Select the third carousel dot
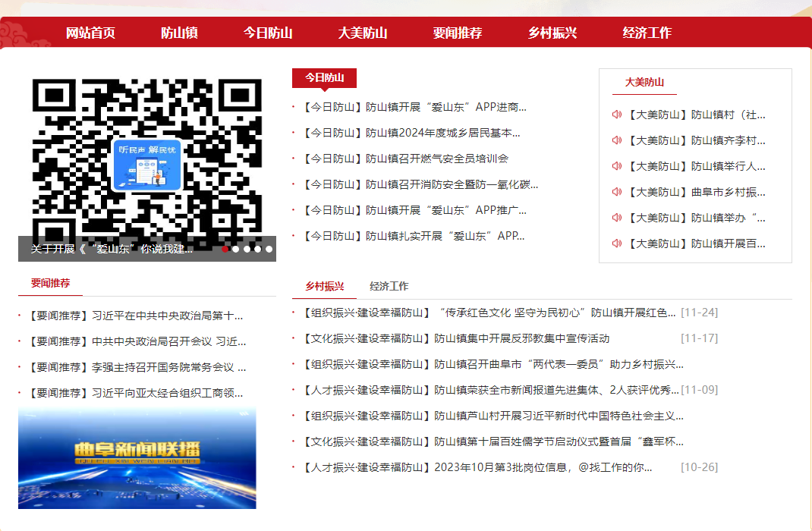 click(x=247, y=249)
